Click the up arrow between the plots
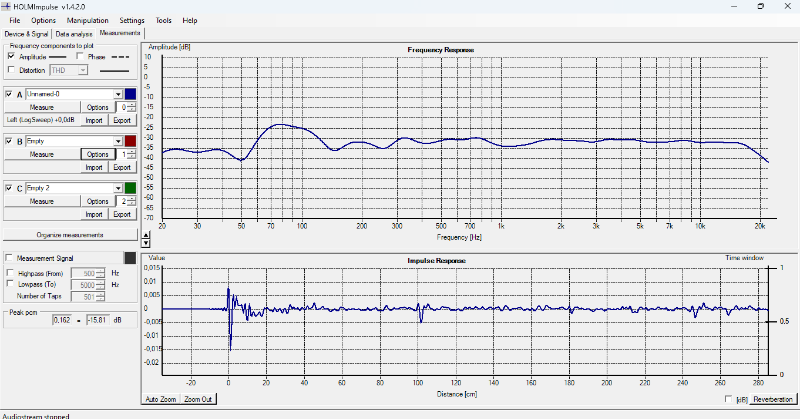Viewport: 800px width, 419px height. pos(146,236)
